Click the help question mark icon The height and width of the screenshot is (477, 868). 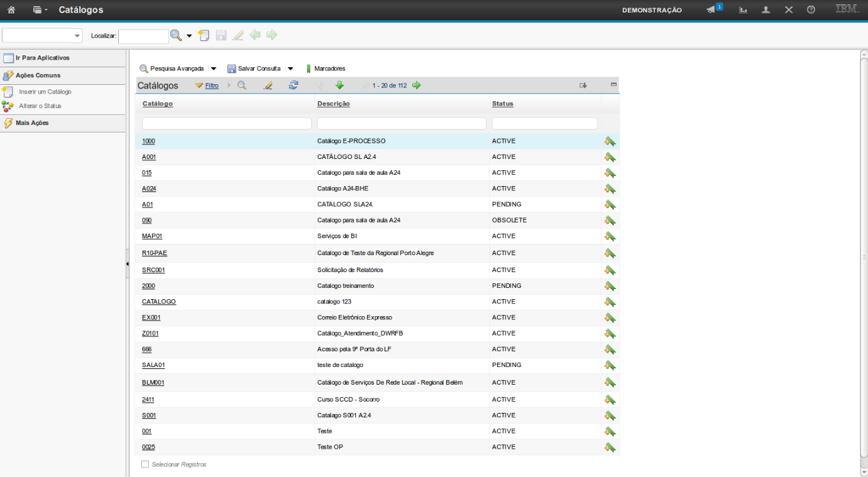811,10
